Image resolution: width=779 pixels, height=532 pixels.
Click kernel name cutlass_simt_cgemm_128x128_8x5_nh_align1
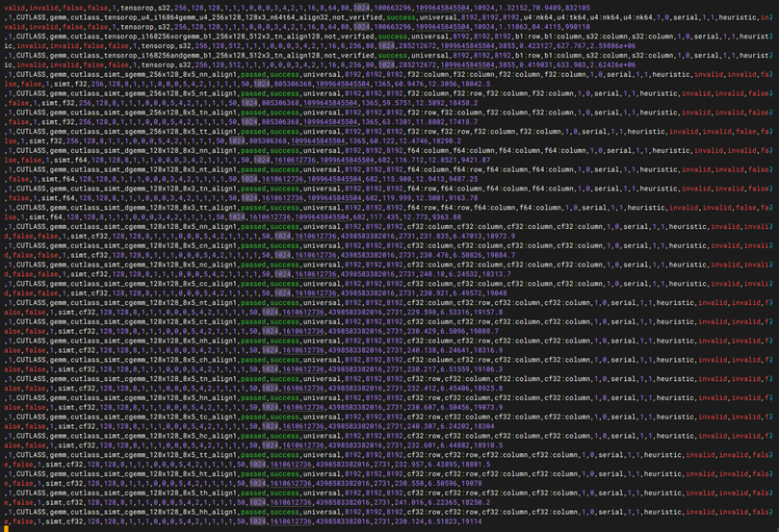point(155,341)
